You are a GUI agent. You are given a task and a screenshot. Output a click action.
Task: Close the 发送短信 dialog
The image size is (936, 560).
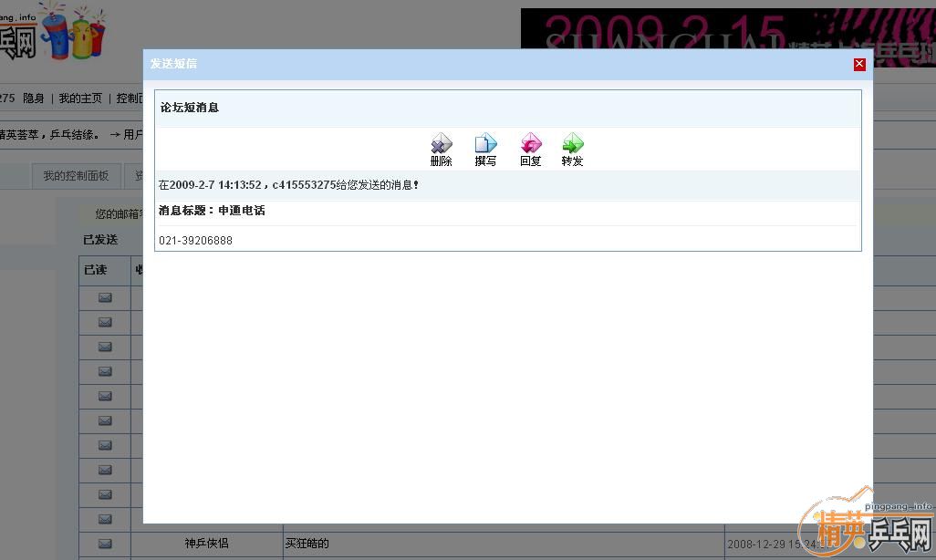(859, 64)
